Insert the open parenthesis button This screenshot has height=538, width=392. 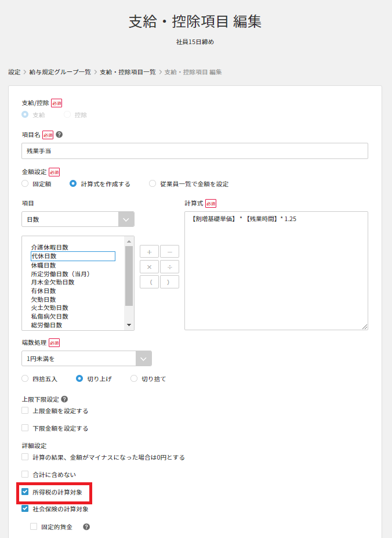(x=149, y=282)
